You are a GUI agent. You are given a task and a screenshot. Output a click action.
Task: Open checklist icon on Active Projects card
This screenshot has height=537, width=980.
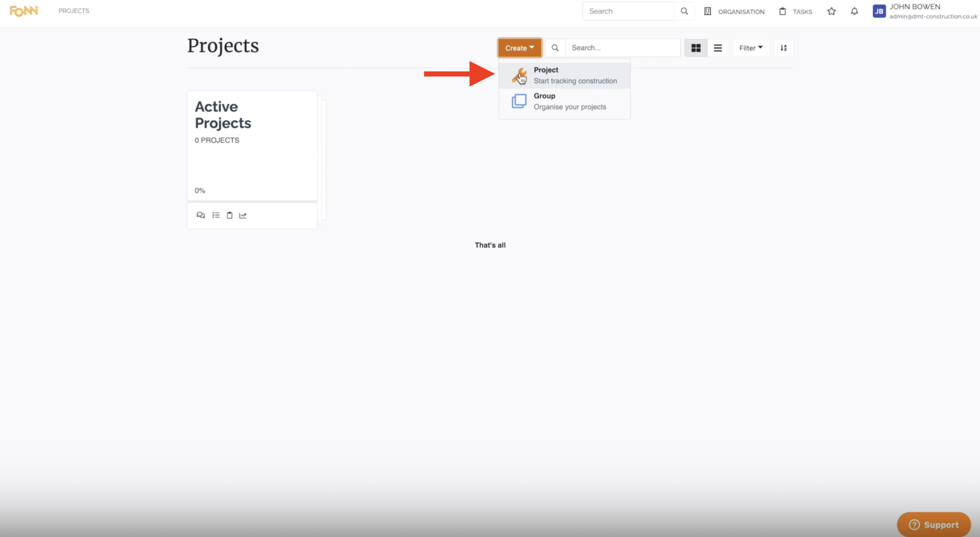pyautogui.click(x=216, y=216)
